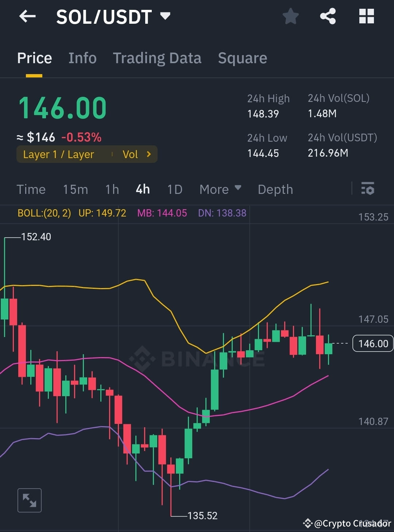The width and height of the screenshot is (394, 532).
Task: Add SOL/USDT to favorites via star icon
Action: coord(291,16)
